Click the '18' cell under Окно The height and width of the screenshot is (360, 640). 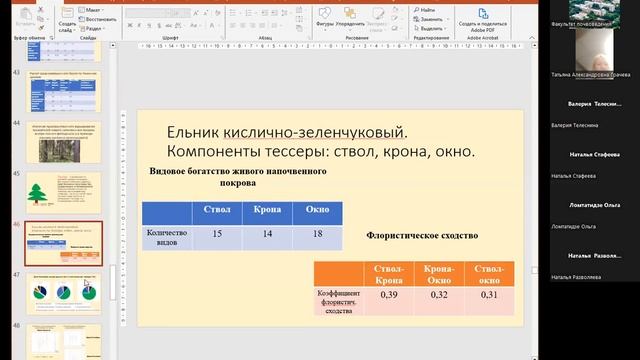point(318,238)
